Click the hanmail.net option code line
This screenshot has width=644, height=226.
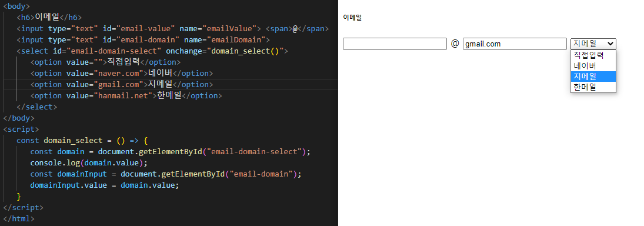[x=126, y=95]
